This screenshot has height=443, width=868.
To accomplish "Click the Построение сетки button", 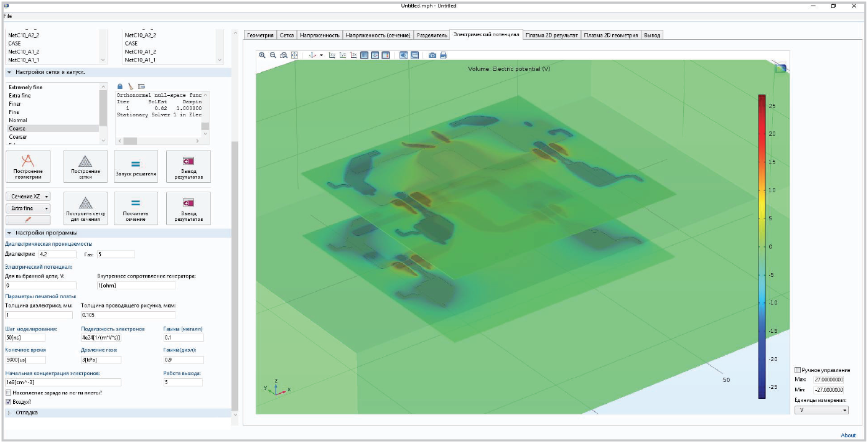I will pyautogui.click(x=85, y=166).
